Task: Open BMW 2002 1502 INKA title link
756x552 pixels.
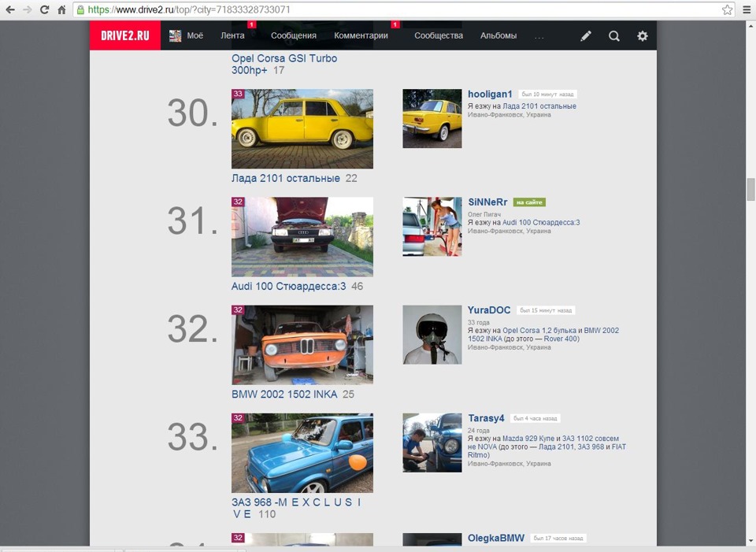Action: [284, 395]
